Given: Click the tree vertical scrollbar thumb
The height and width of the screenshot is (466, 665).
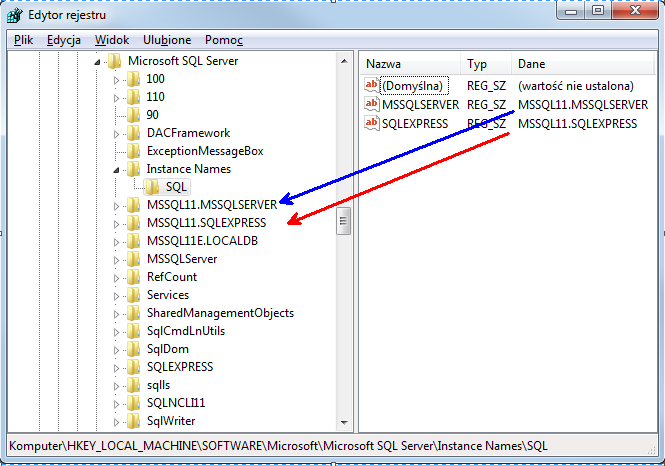Looking at the screenshot, I should pyautogui.click(x=344, y=221).
